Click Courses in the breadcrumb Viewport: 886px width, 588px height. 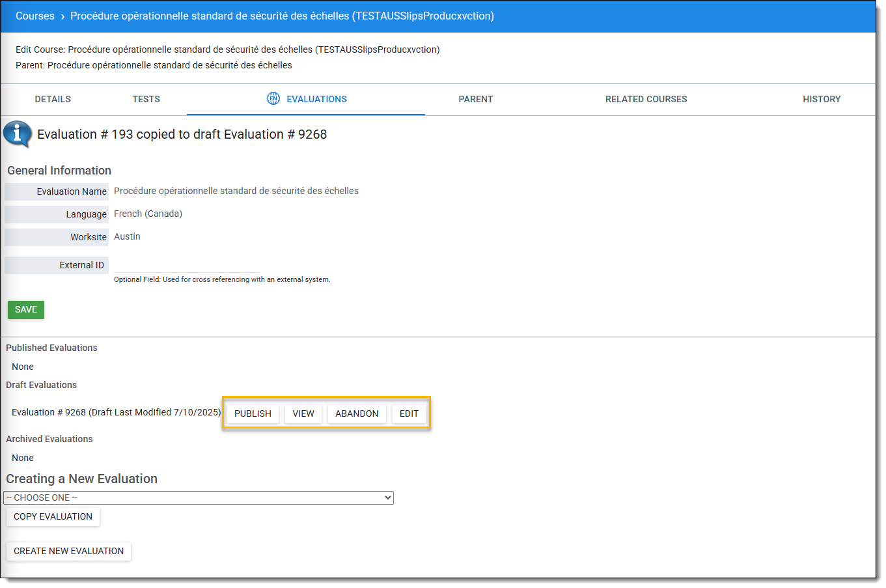point(35,16)
